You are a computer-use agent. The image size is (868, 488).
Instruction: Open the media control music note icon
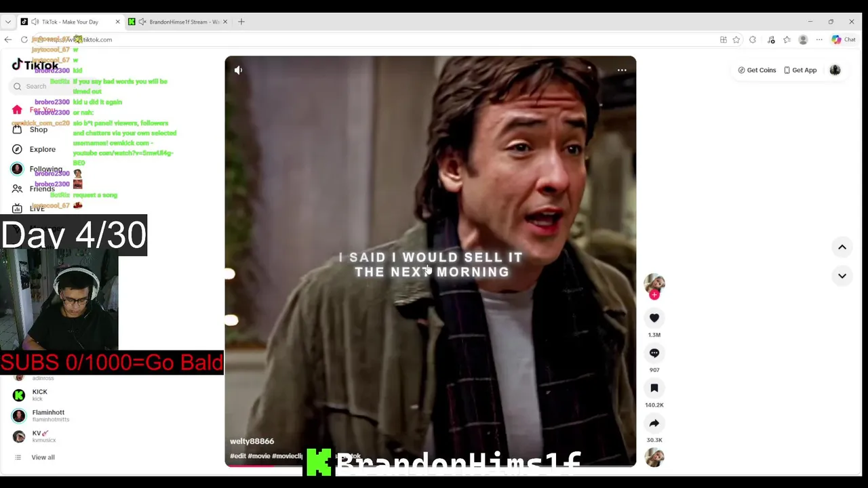tap(771, 40)
